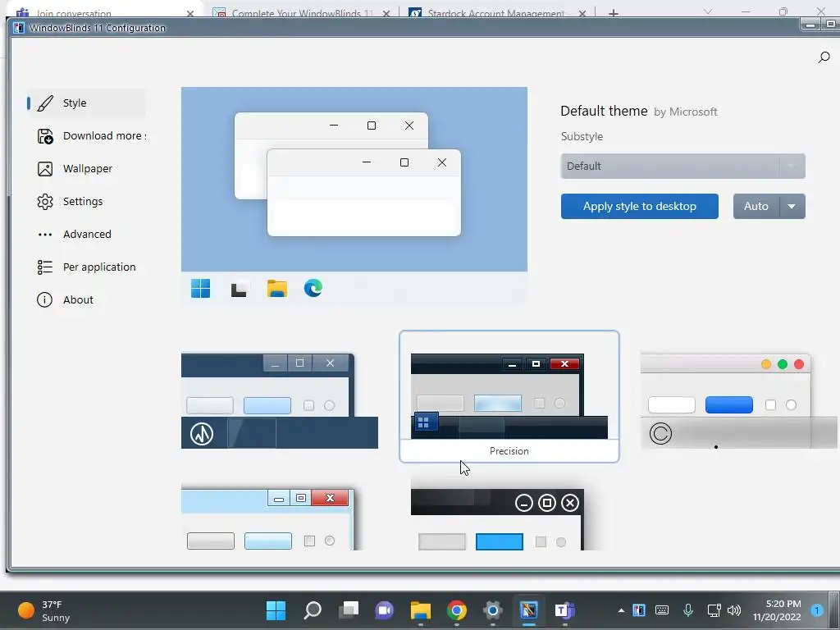
Task: Open Windows Settings from taskbar
Action: pyautogui.click(x=492, y=610)
